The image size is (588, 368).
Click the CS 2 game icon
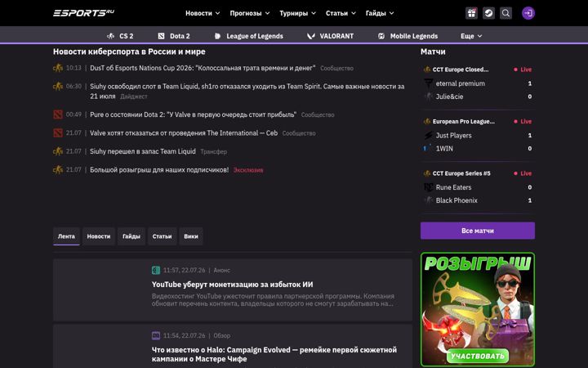point(110,36)
